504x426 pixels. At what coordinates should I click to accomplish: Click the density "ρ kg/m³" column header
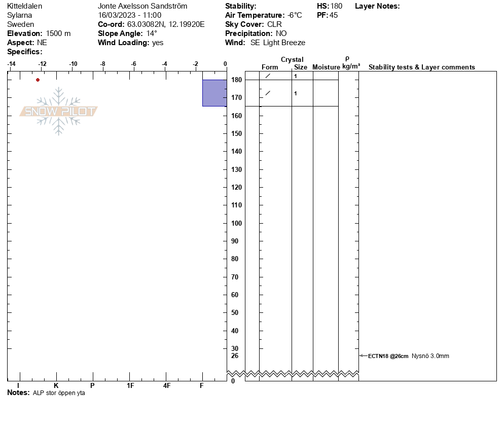click(x=351, y=63)
